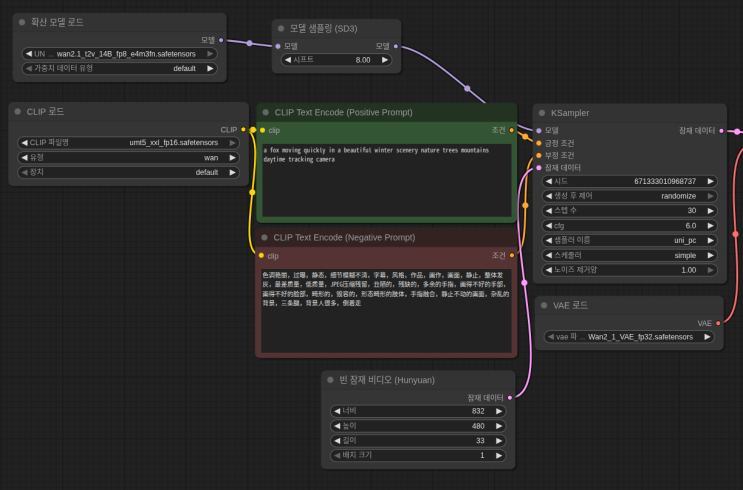This screenshot has width=743, height=490.
Task: Increase 스텝 수 with the right arrow
Action: tap(710, 211)
